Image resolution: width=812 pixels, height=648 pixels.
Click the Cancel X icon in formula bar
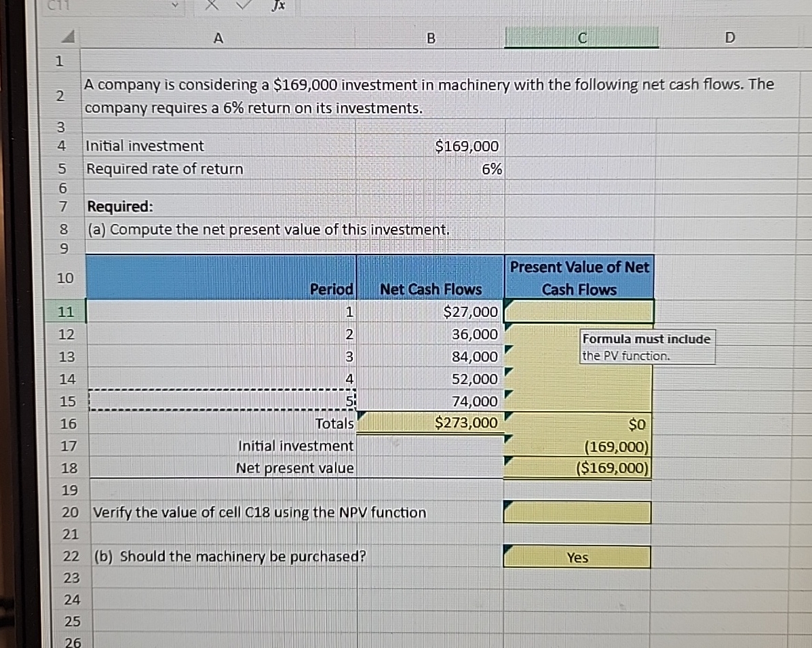click(x=211, y=6)
